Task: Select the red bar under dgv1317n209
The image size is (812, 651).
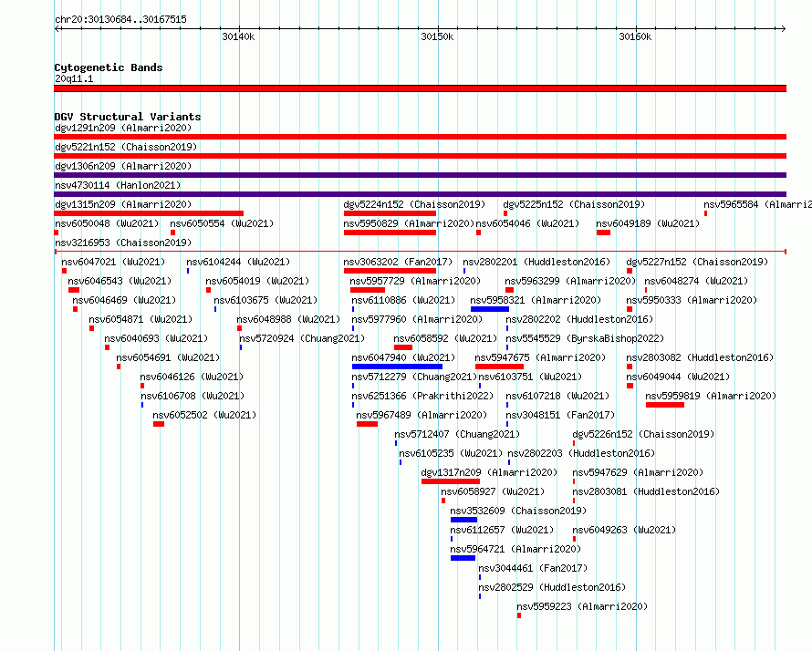Action: pos(451,481)
